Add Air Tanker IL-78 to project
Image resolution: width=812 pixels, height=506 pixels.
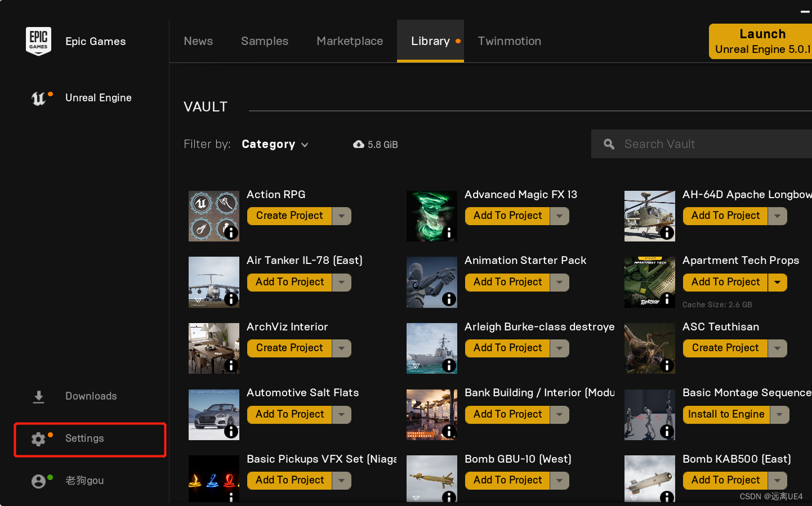pyautogui.click(x=289, y=283)
